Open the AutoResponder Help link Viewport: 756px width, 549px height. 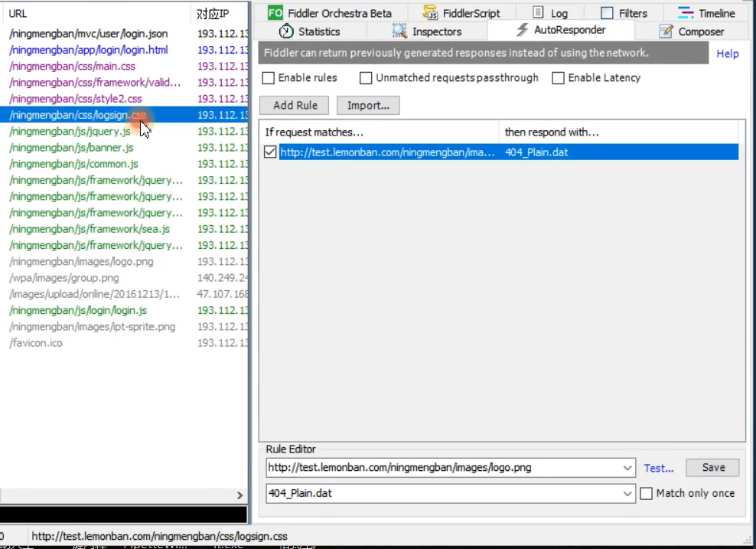point(727,54)
